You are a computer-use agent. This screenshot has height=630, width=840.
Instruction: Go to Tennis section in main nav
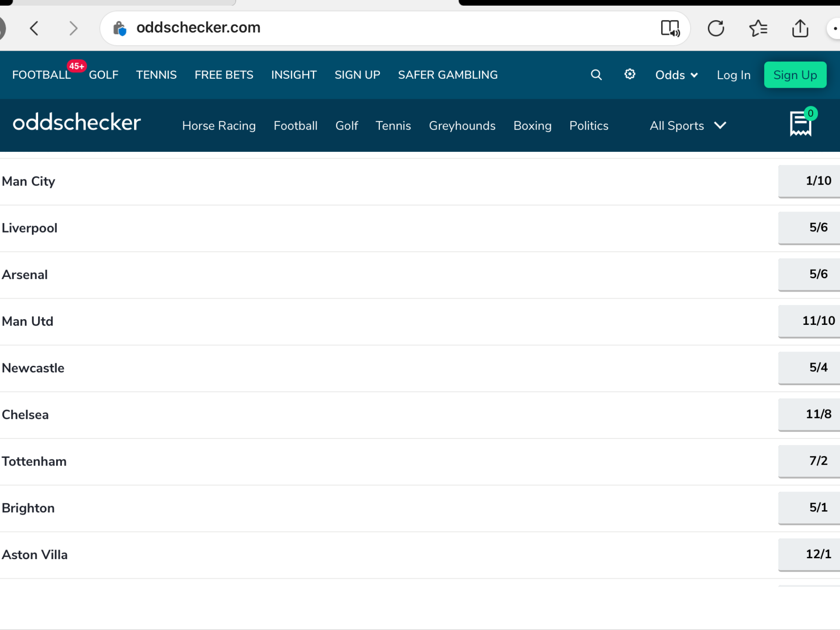click(x=393, y=126)
